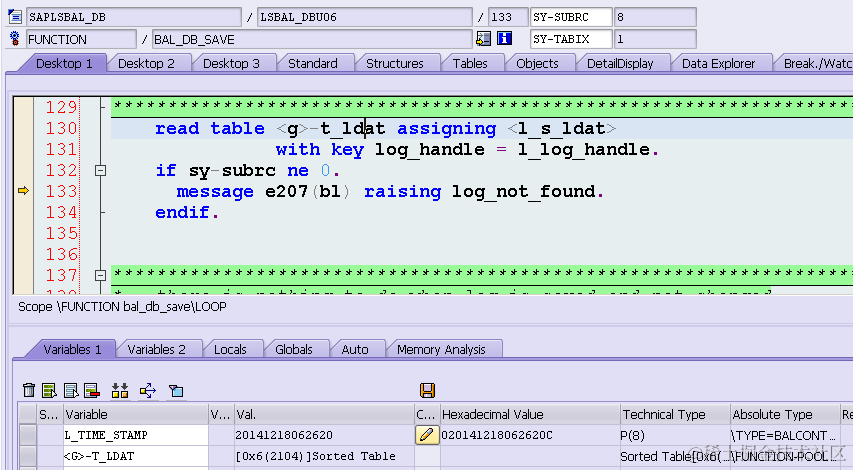Click the <G>-T_LDAT variable name cell
Image resolution: width=853 pixels, height=470 pixels.
tap(136, 456)
